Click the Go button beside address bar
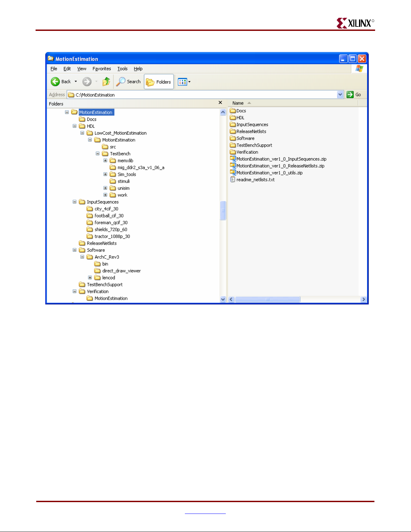Screen dimensions: 411x532 coord(354,95)
